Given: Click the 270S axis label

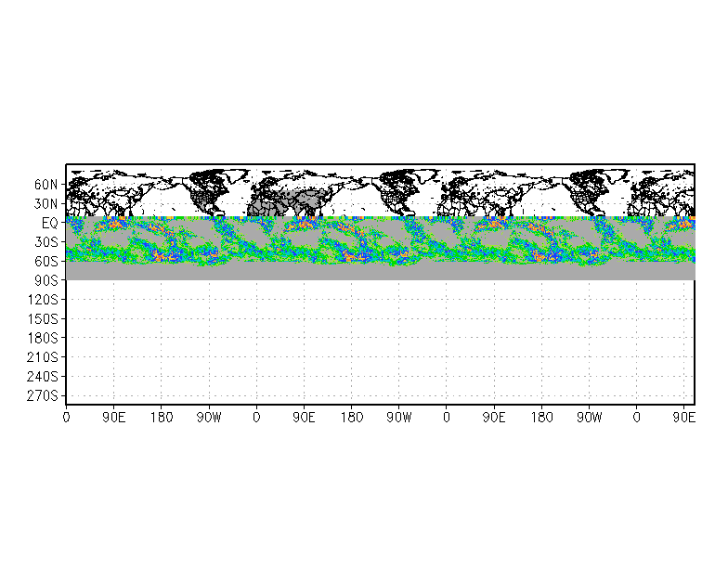Looking at the screenshot, I should coord(43,395).
